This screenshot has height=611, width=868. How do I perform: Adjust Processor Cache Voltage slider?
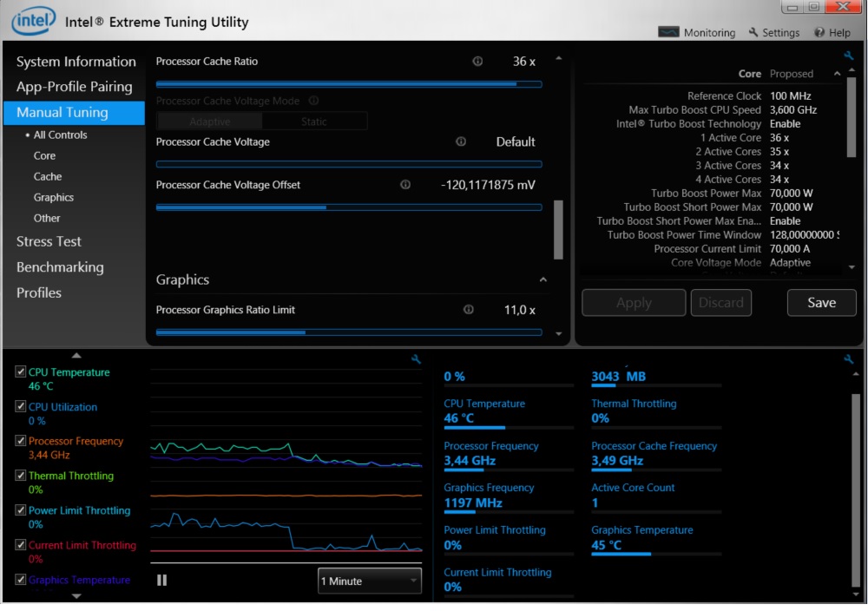tap(349, 164)
